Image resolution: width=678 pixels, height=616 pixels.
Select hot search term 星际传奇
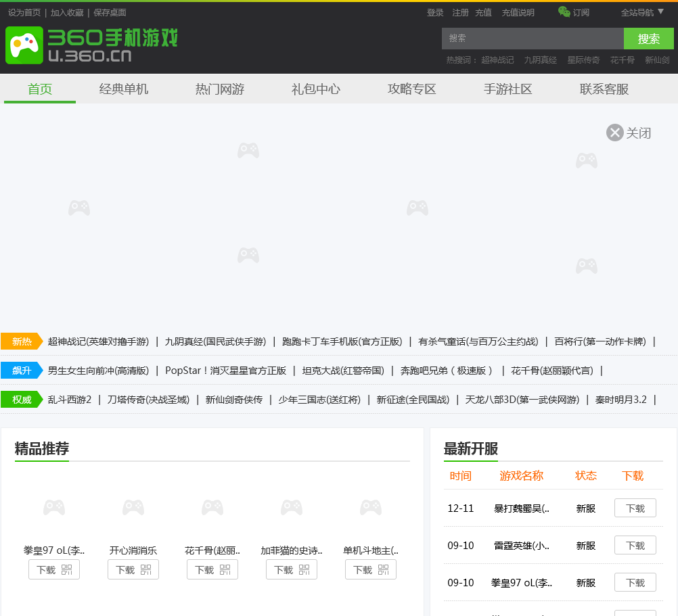point(584,60)
